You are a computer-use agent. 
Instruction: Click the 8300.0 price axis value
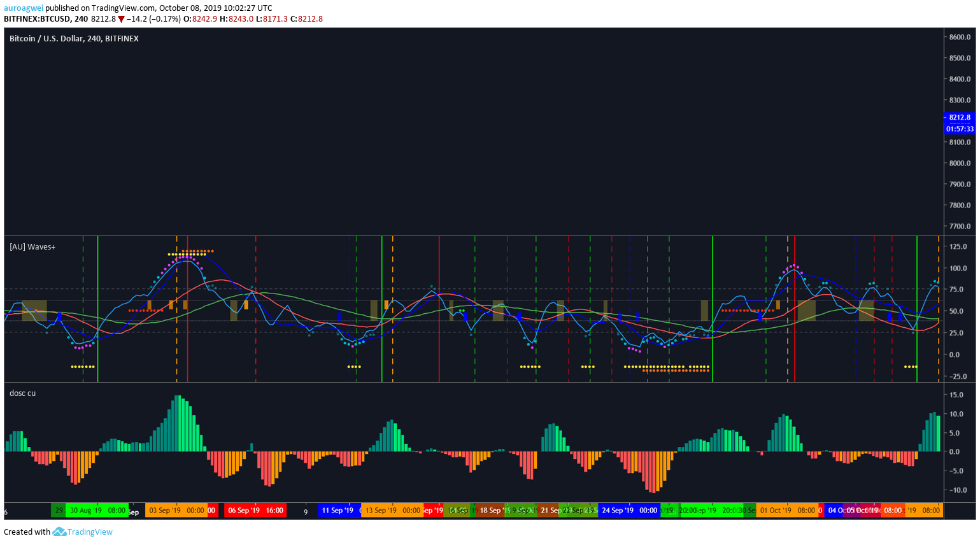[x=960, y=101]
